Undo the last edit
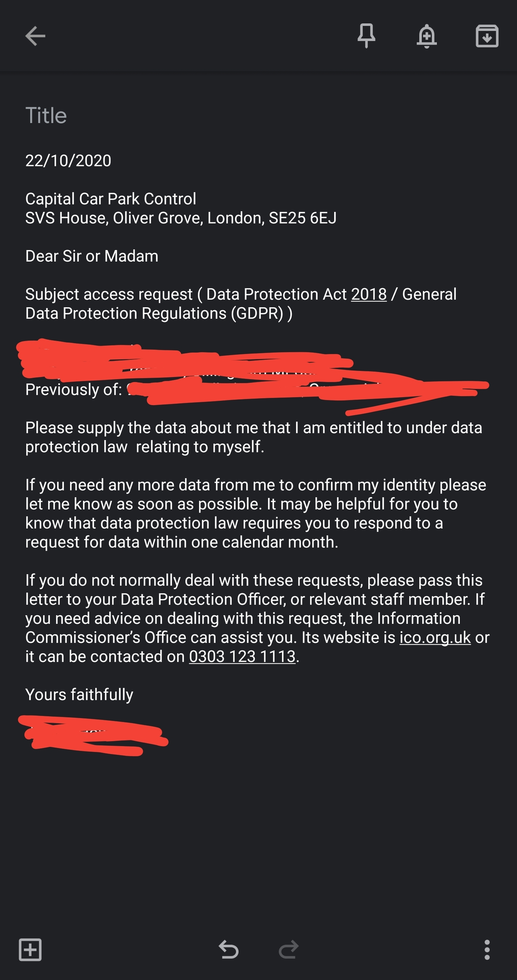The image size is (517, 980). coord(228,950)
